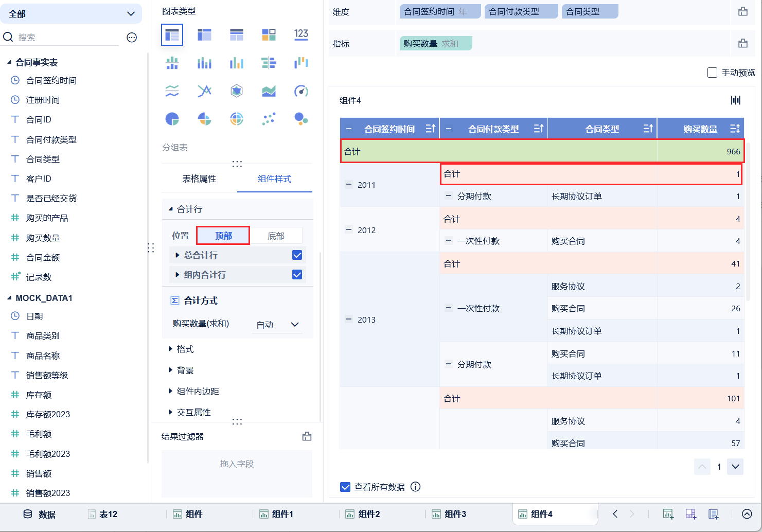762x532 pixels.
Task: Click the 合同付款类型 dimension pill
Action: tap(521, 11)
